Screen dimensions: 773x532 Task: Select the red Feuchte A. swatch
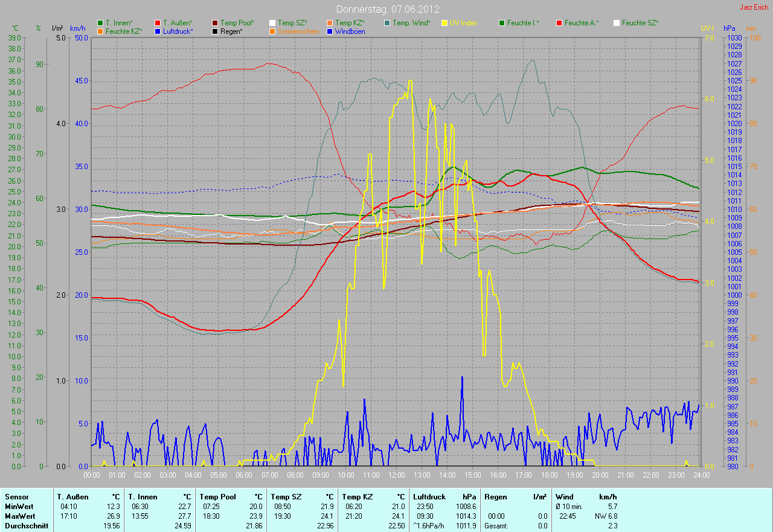tap(559, 23)
